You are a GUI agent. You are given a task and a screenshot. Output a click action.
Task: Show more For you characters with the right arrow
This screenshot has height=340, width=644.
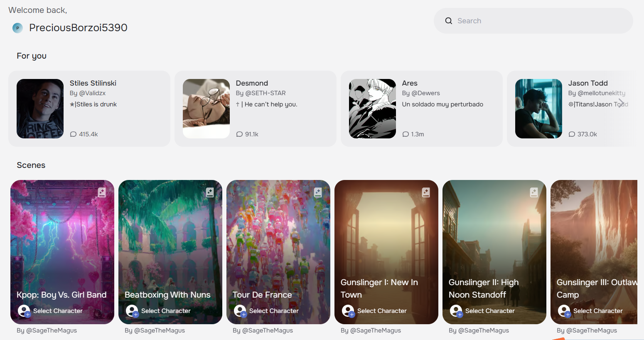pos(621,103)
